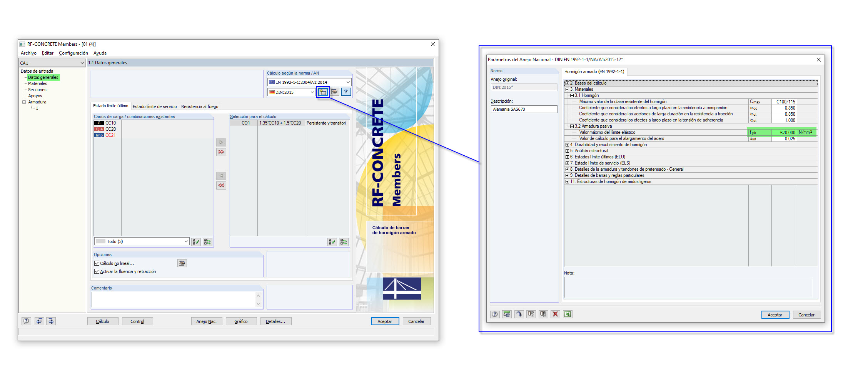Open units and decimal places icon
Image resolution: width=868 pixels, height=386 pixels.
[507, 314]
